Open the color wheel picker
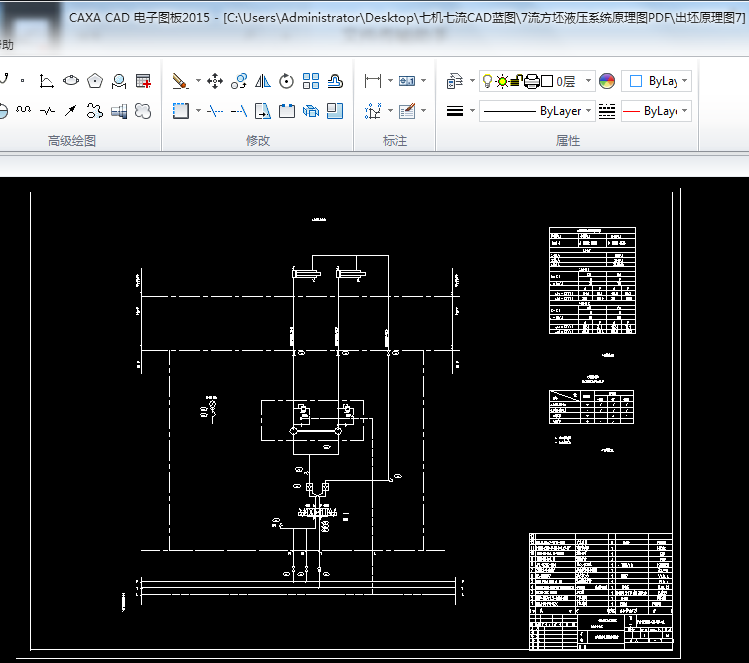This screenshot has height=663, width=749. [606, 81]
